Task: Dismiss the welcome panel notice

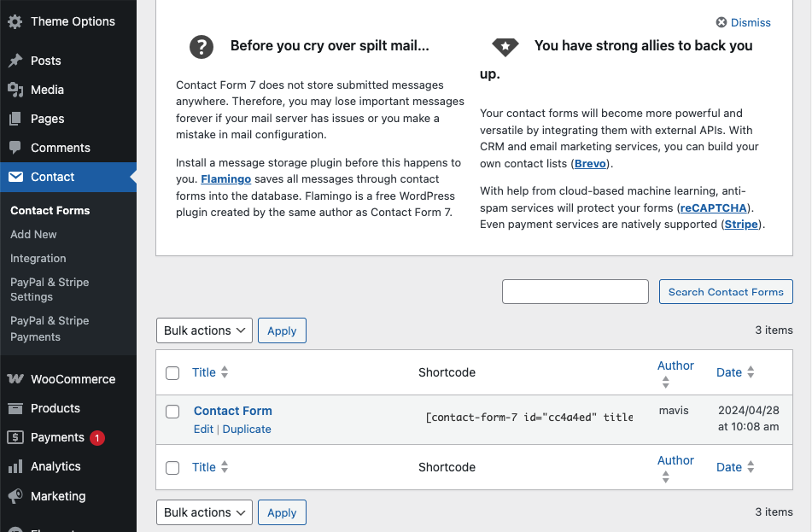Action: [743, 23]
